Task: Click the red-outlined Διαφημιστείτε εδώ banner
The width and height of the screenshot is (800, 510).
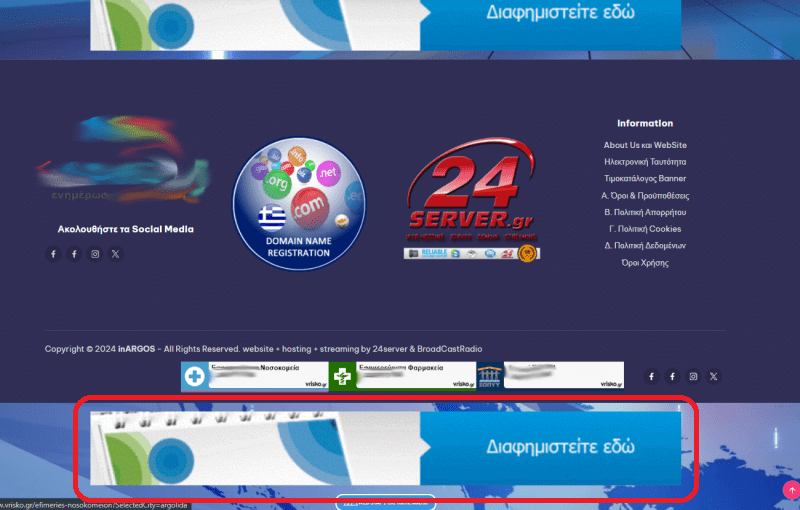Action: tap(385, 447)
